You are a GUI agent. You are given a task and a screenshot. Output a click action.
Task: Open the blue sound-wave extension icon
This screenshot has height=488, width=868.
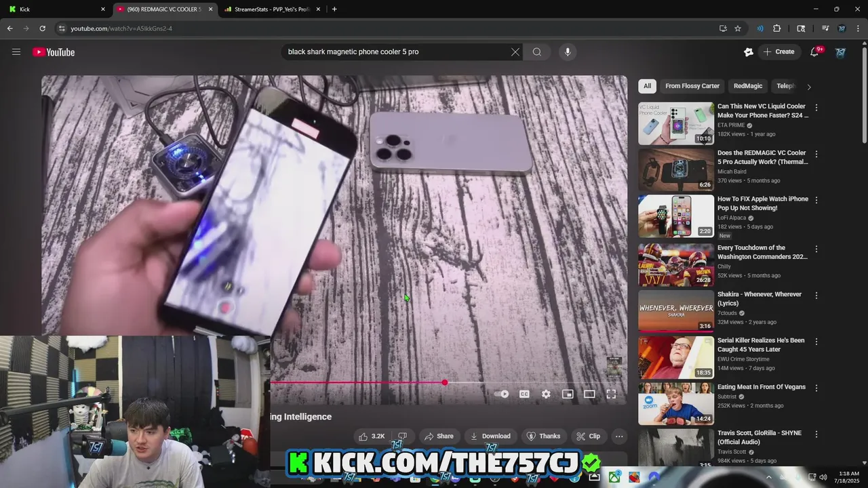point(760,28)
